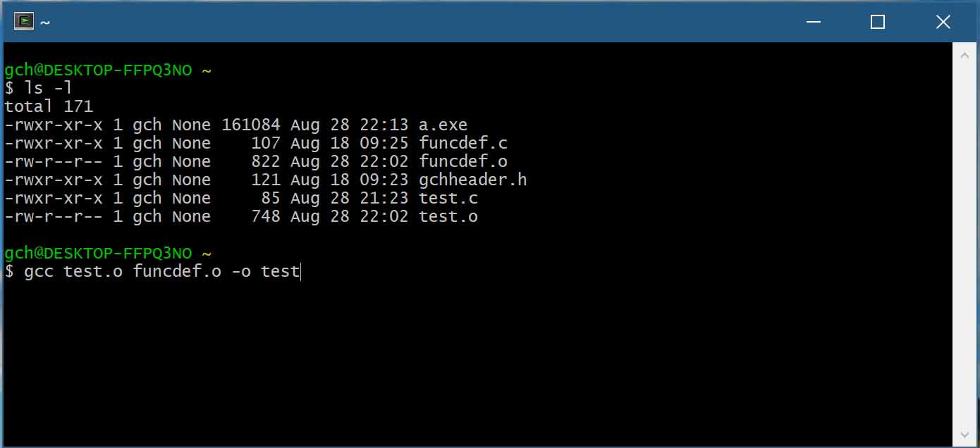Click the second green gch@DESKTOP-FFPQ3NO prompt
This screenshot has height=448, width=980.
98,253
